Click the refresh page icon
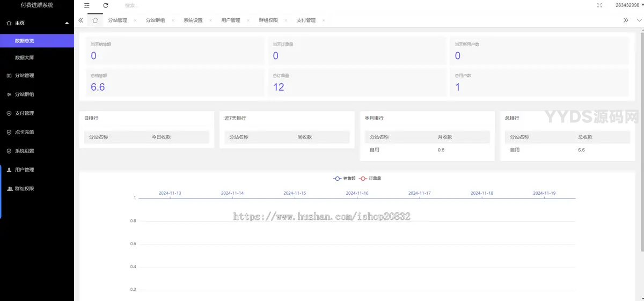This screenshot has width=644, height=301. click(x=106, y=5)
